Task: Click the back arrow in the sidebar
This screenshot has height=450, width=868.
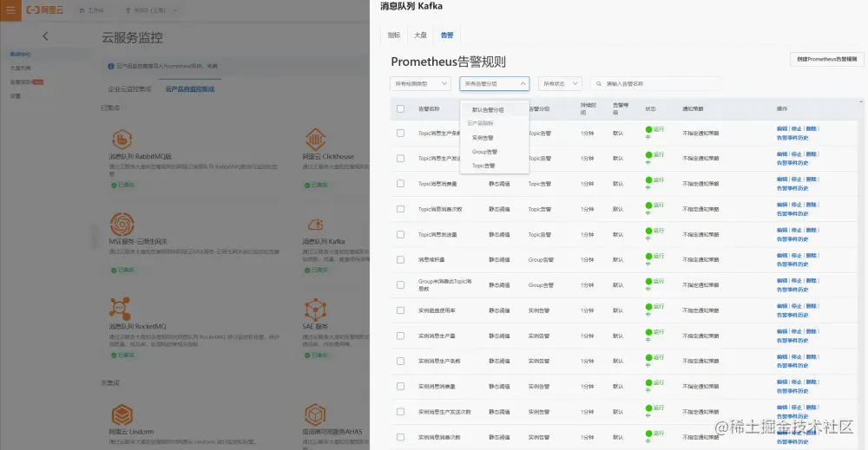Action: [45, 36]
